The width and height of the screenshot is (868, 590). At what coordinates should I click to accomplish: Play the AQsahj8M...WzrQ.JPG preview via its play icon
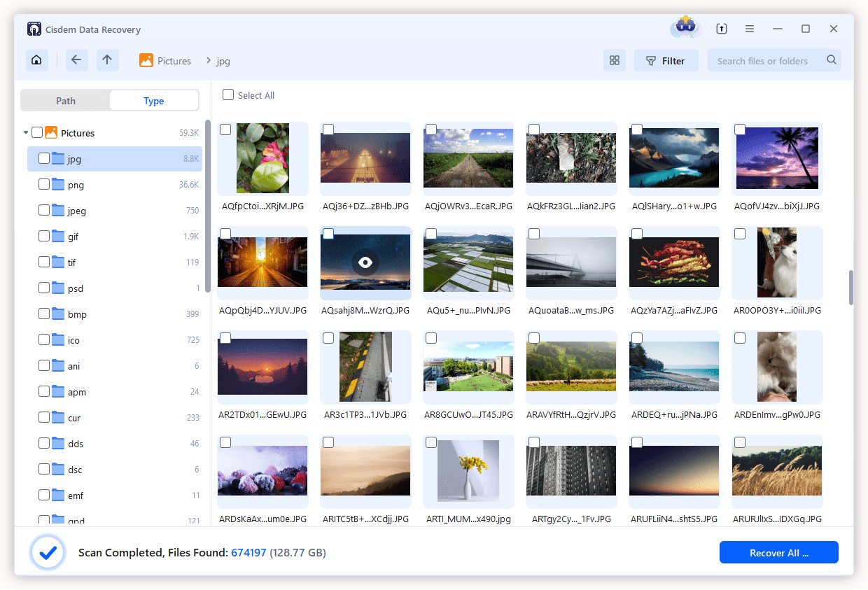[365, 262]
